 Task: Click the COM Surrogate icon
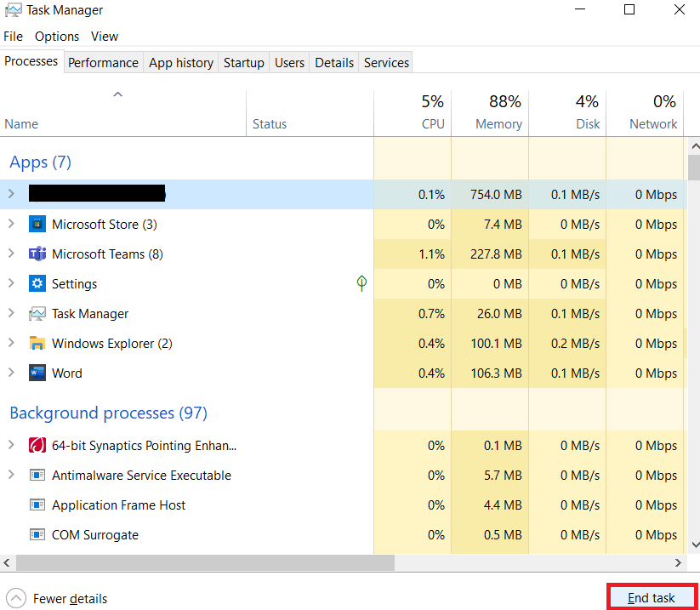tap(37, 534)
